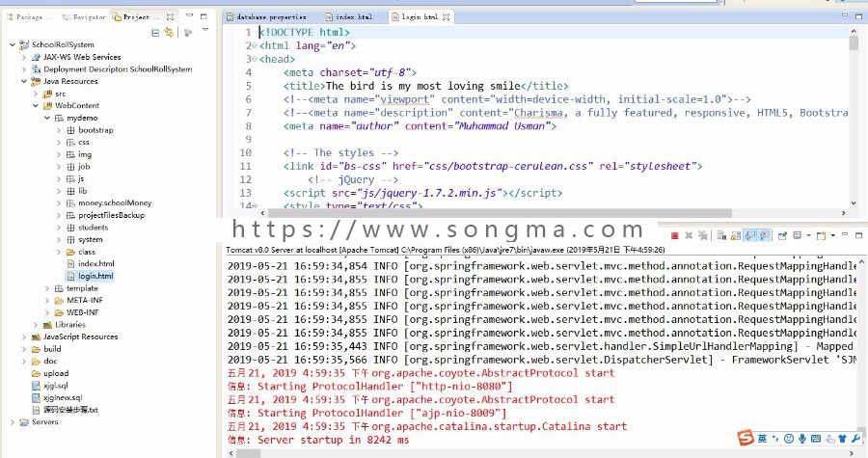Select Project Explorer tab
Screen dimensions: 868x458
pos(136,17)
